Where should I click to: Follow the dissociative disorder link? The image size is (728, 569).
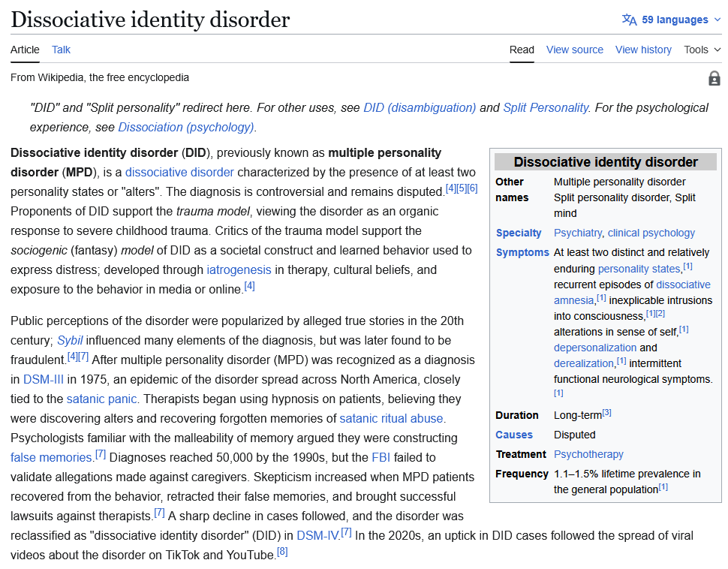(x=179, y=173)
